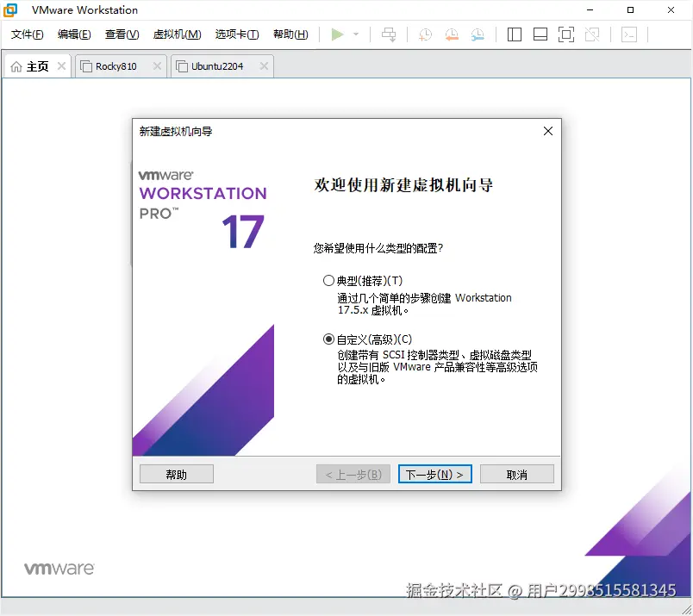The width and height of the screenshot is (693, 616).
Task: Click the disabled 上一步(B) button
Action: [x=353, y=474]
